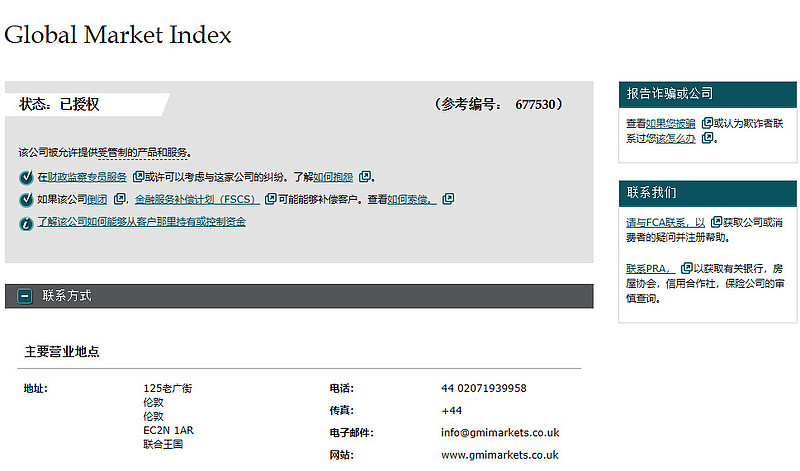Image resolution: width=800 pixels, height=471 pixels.
Task: Click the Global Market Index heading
Action: pos(118,35)
